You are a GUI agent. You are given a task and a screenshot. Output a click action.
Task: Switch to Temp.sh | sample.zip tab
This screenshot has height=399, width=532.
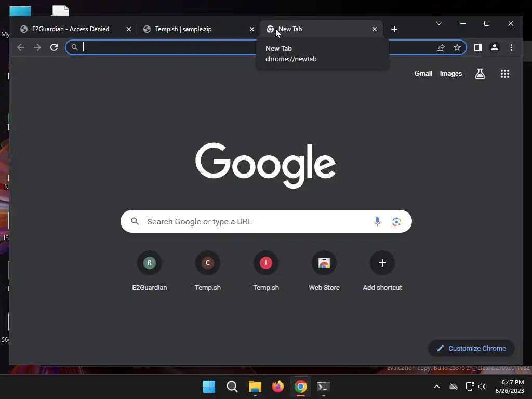pyautogui.click(x=198, y=29)
